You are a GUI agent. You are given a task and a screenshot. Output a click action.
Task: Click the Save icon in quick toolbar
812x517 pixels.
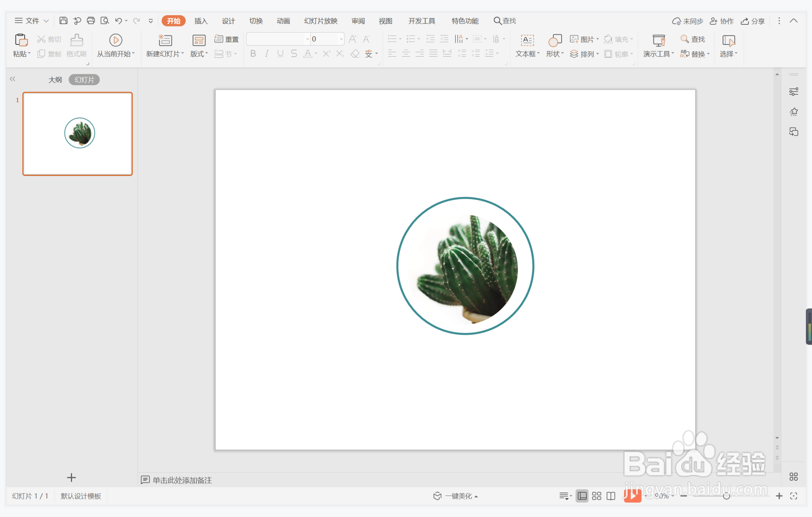[63, 21]
